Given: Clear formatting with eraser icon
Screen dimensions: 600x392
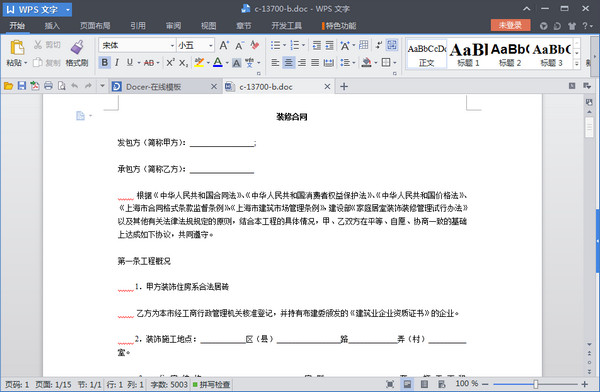Looking at the screenshot, I should pyautogui.click(x=255, y=45).
